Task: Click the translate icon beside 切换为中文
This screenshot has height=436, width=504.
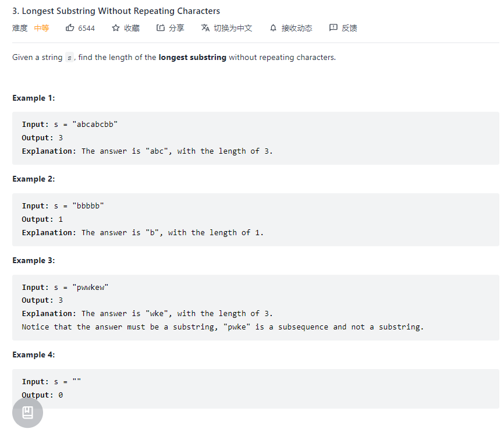Action: point(205,28)
